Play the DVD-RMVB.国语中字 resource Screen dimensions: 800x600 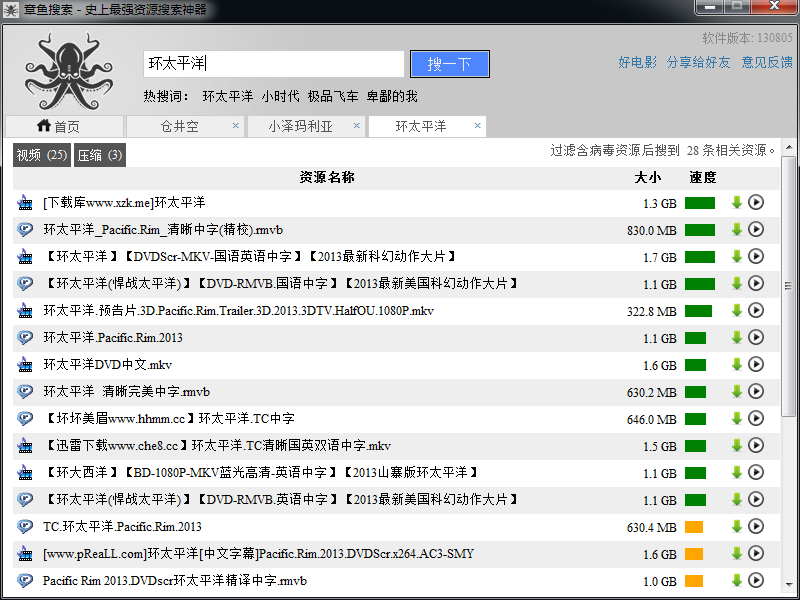coord(756,284)
